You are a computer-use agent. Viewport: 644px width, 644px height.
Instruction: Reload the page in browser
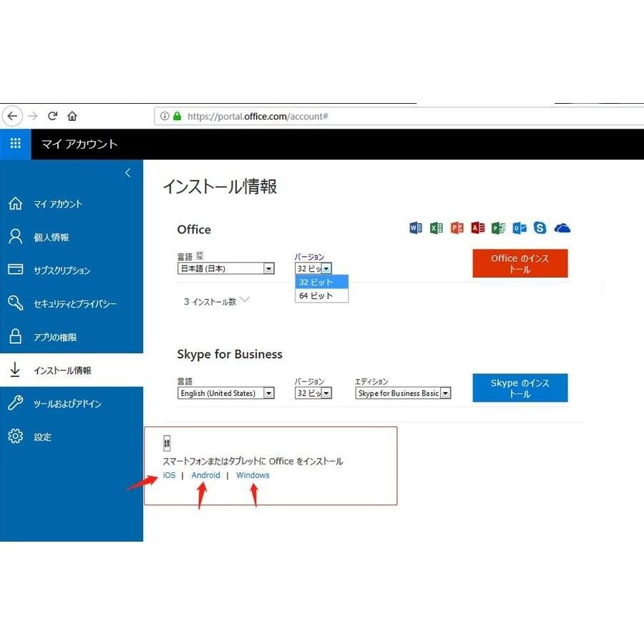[52, 116]
